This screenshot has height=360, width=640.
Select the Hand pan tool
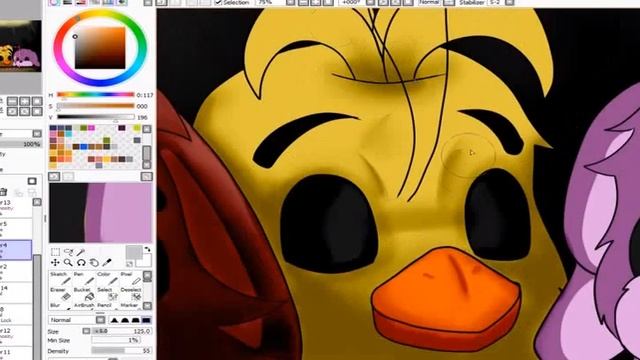[94, 262]
